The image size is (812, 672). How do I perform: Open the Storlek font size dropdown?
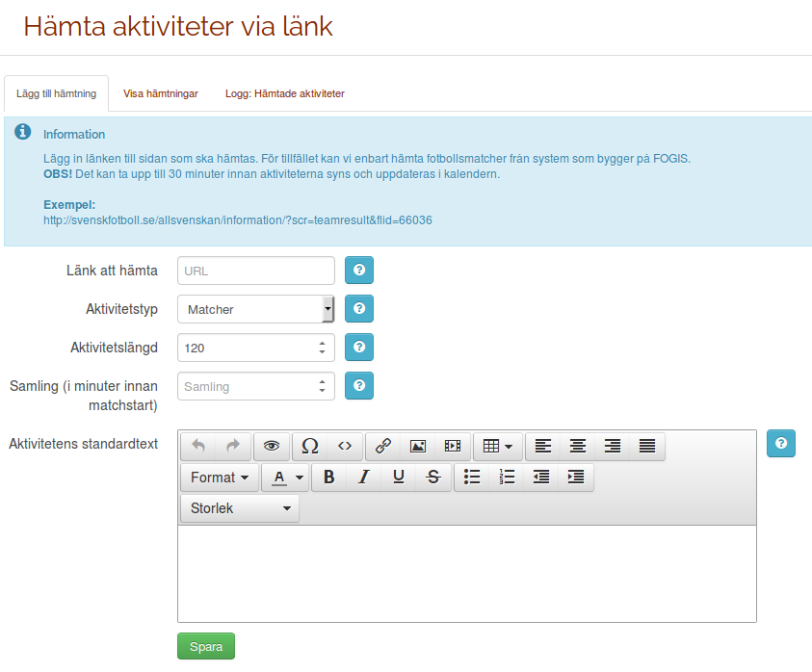tap(240, 508)
